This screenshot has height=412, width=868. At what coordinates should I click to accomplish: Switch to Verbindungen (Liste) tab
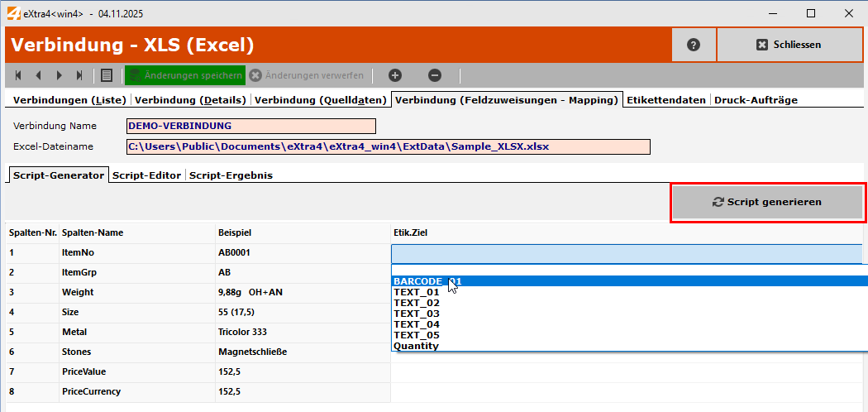[69, 100]
